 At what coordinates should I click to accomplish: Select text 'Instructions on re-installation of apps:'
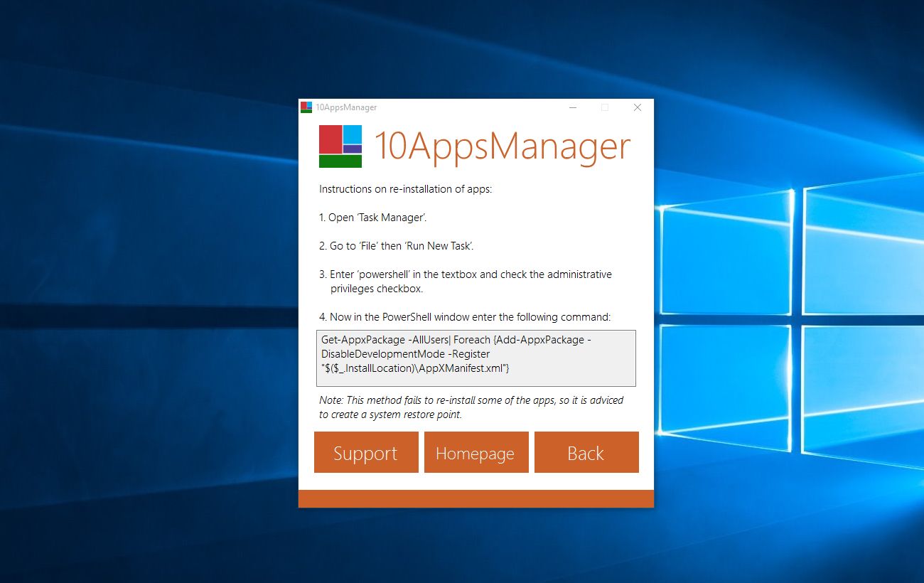[405, 189]
